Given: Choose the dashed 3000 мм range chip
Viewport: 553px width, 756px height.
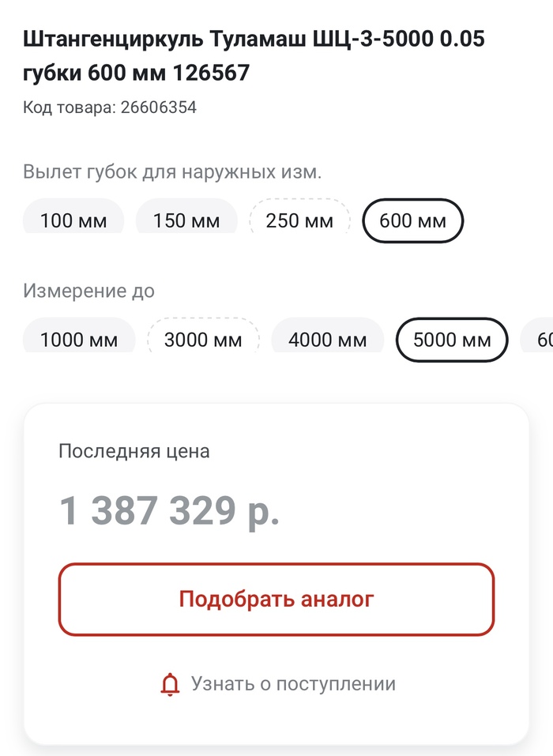Looking at the screenshot, I should (203, 340).
